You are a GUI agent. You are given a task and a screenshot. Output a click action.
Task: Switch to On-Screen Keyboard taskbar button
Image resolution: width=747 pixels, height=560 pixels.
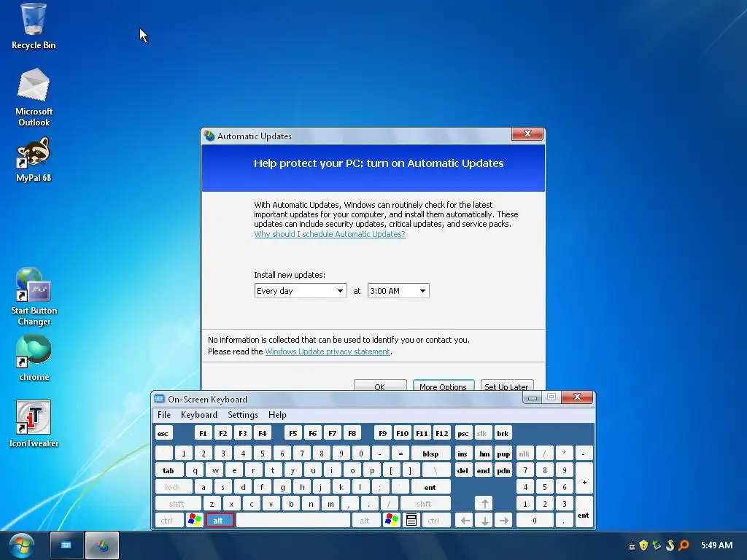[x=66, y=545]
